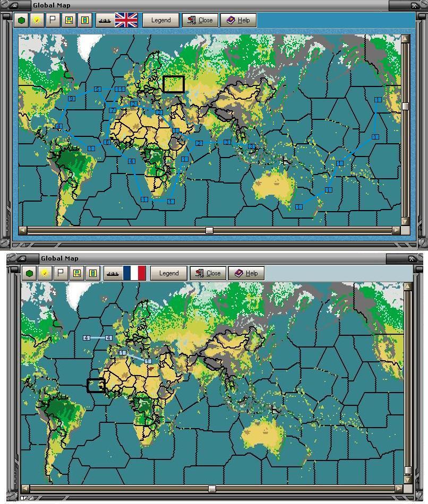Click route marker 5 in the British map
The width and height of the screenshot is (428, 504).
click(x=98, y=89)
